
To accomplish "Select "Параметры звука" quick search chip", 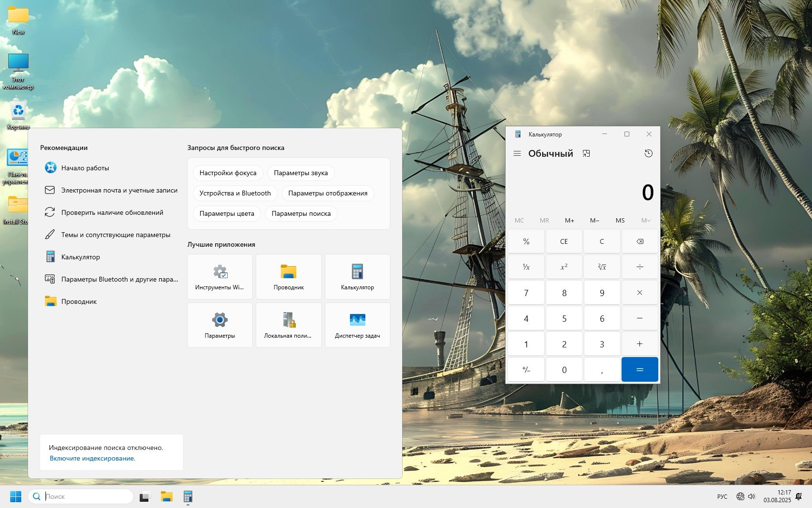I will (301, 173).
